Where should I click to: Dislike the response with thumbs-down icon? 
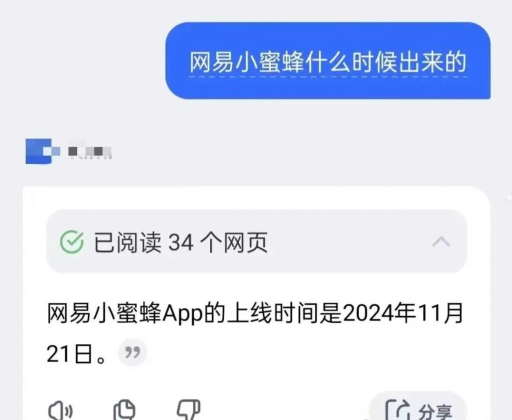[188, 410]
